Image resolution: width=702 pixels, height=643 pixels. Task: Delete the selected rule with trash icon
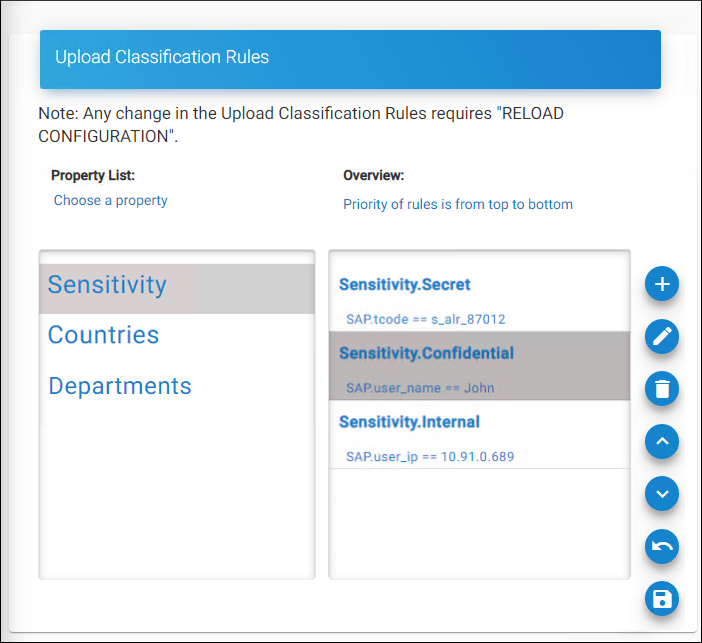click(x=662, y=388)
